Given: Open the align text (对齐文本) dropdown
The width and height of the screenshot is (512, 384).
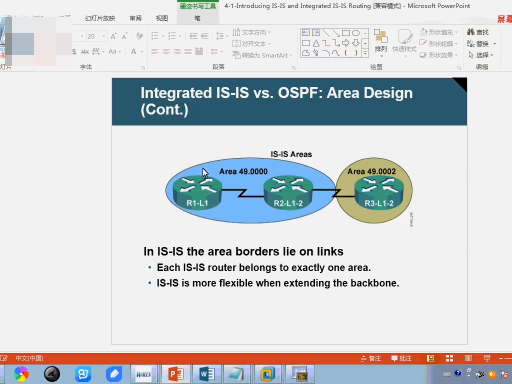Looking at the screenshot, I should (251, 44).
